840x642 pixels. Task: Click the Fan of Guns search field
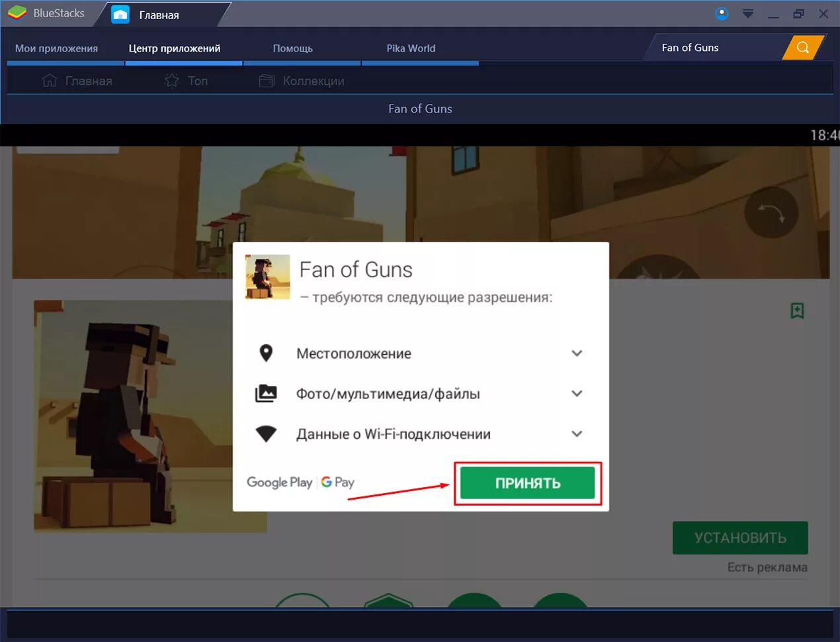coord(718,48)
